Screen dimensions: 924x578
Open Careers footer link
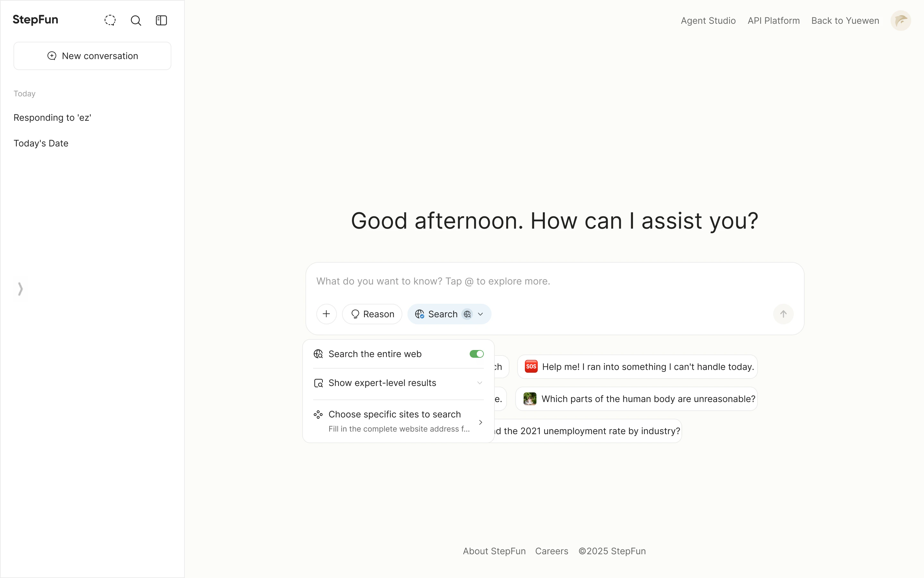pos(551,551)
